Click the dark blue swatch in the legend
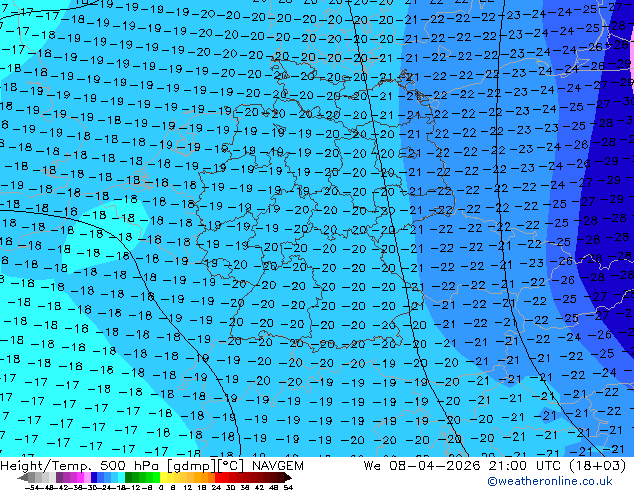The width and height of the screenshot is (634, 490). (x=94, y=477)
